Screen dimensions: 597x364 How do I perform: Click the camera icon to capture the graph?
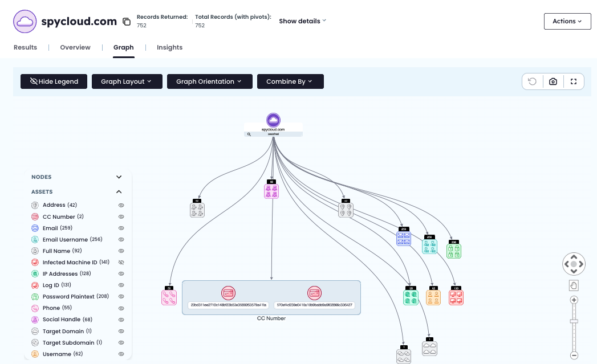click(x=553, y=81)
